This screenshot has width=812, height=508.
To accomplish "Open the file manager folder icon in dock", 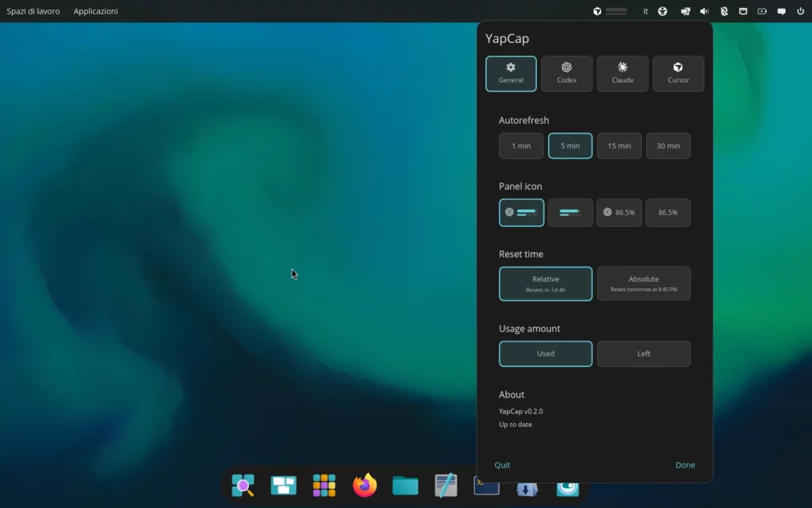I will [x=405, y=485].
